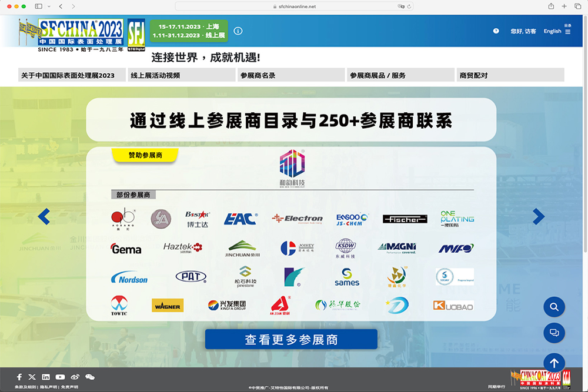Click the green show dates banner

pos(189,31)
